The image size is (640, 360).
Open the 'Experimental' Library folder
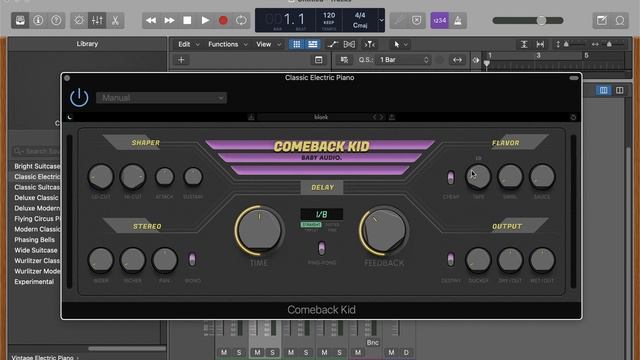tap(34, 282)
